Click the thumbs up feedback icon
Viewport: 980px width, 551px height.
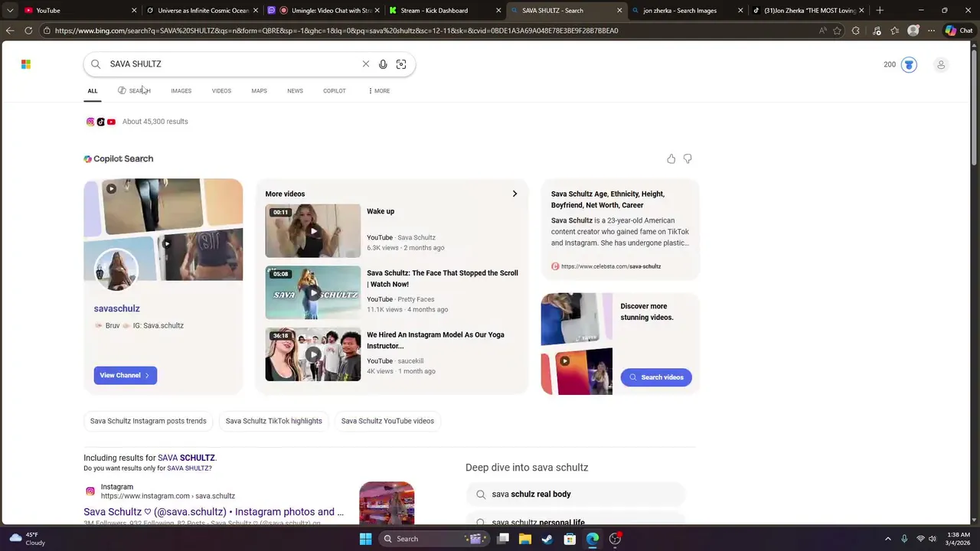tap(671, 158)
